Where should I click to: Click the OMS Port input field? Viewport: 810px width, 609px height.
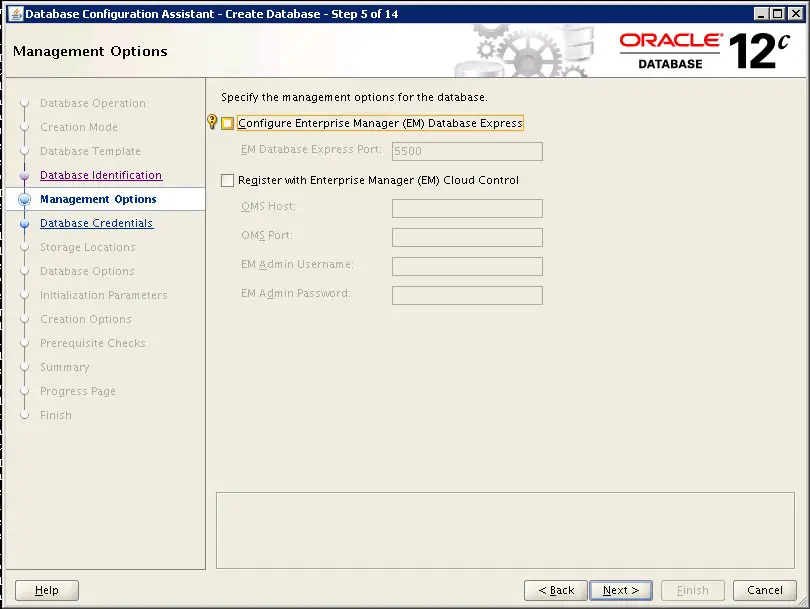tap(467, 237)
